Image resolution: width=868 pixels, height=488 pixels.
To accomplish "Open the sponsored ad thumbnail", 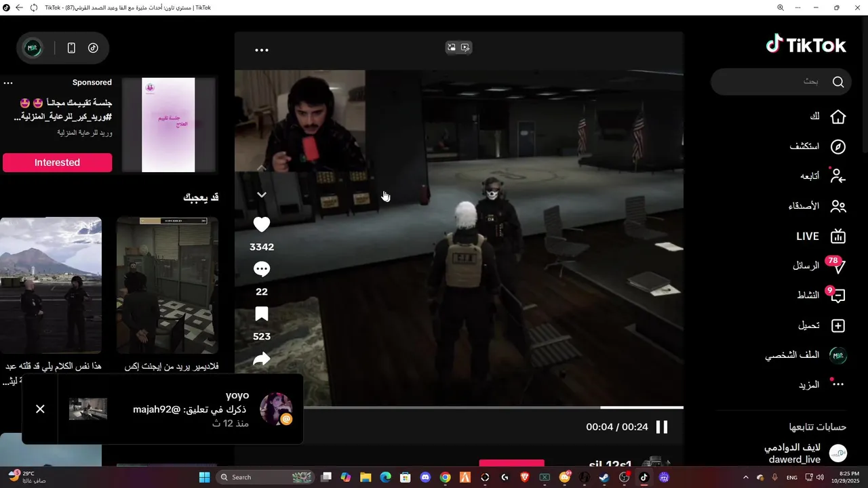I will (168, 125).
